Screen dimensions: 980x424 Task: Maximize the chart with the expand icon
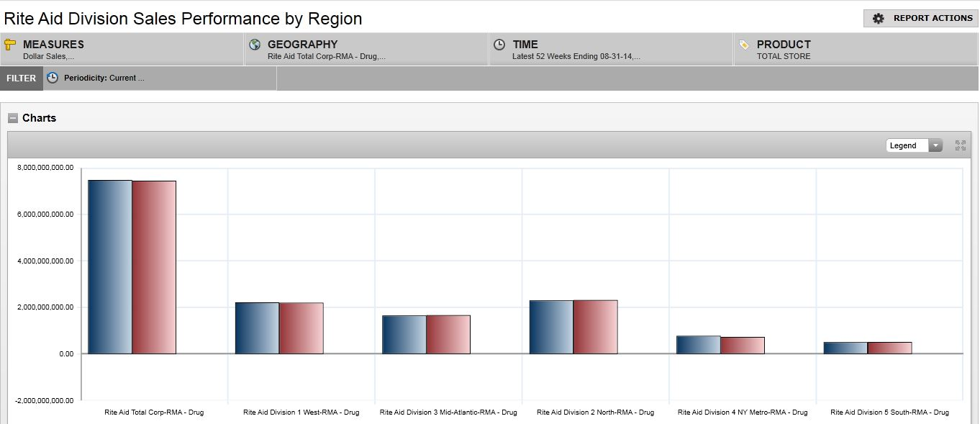click(960, 145)
